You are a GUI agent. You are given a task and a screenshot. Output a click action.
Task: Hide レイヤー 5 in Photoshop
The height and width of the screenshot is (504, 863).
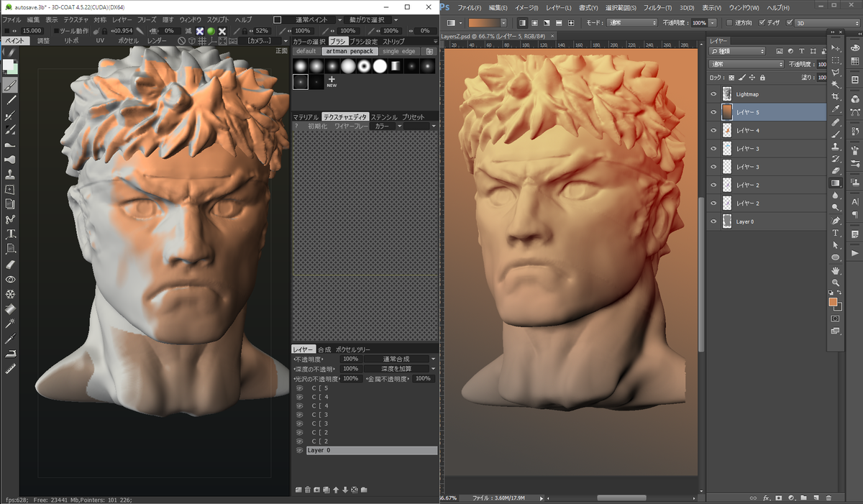click(713, 112)
